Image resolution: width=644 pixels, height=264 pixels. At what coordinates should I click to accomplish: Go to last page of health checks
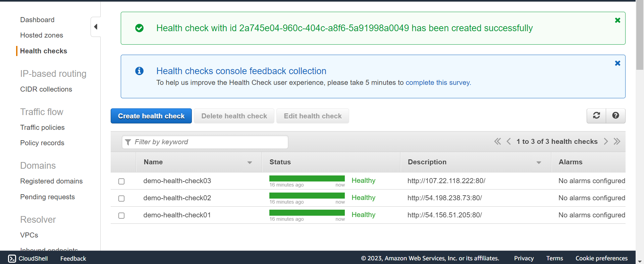coord(617,142)
